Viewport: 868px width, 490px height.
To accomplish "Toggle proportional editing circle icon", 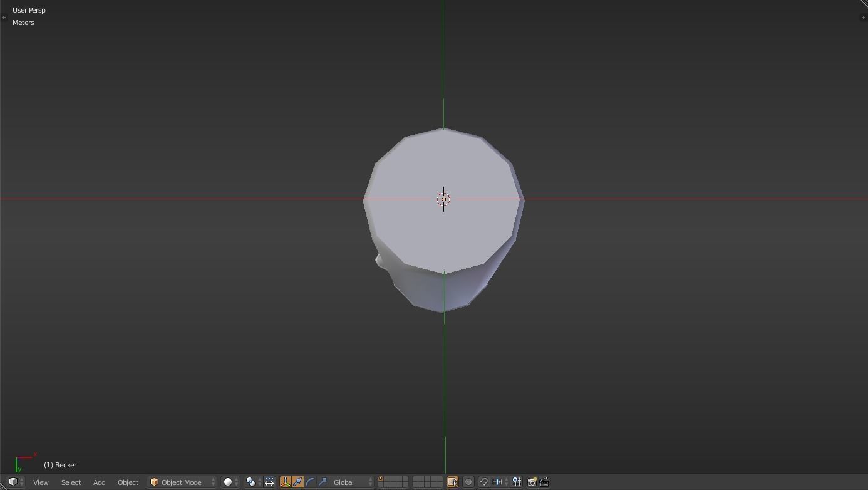I will [468, 482].
